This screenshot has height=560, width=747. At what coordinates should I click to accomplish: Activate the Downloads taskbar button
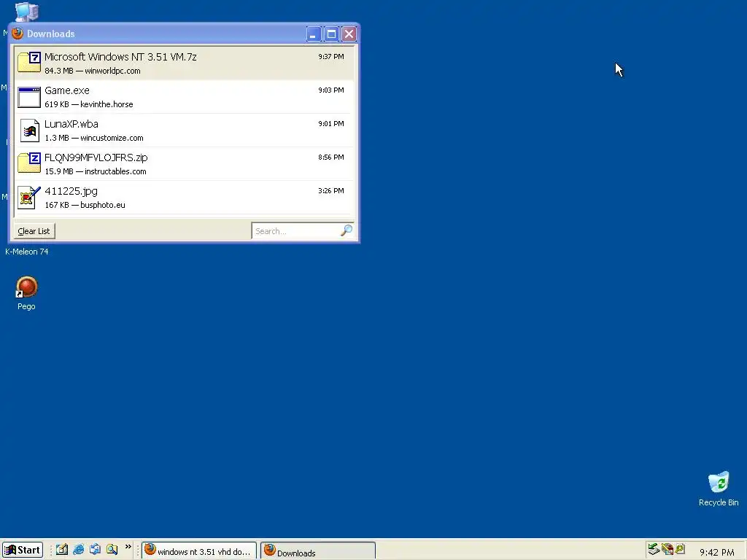318,551
